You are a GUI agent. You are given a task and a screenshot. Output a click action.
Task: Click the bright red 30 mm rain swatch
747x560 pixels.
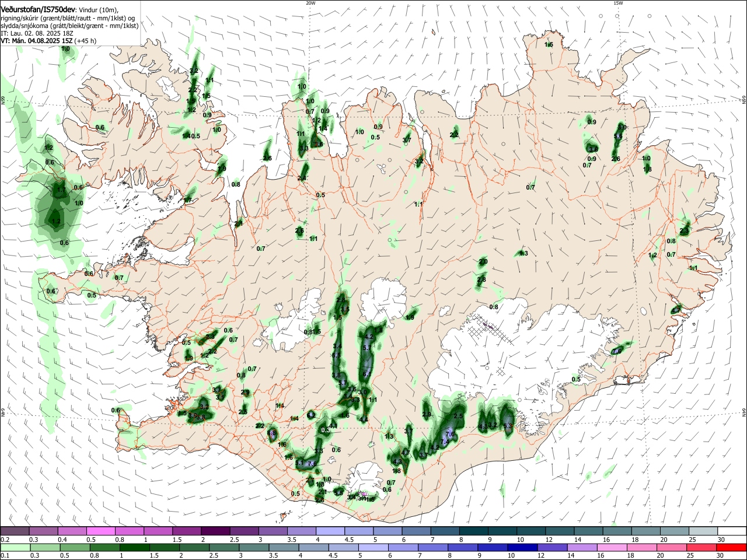coord(731,547)
